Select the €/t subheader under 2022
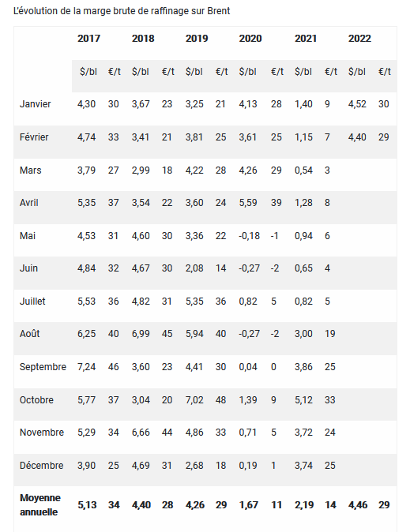 385,72
